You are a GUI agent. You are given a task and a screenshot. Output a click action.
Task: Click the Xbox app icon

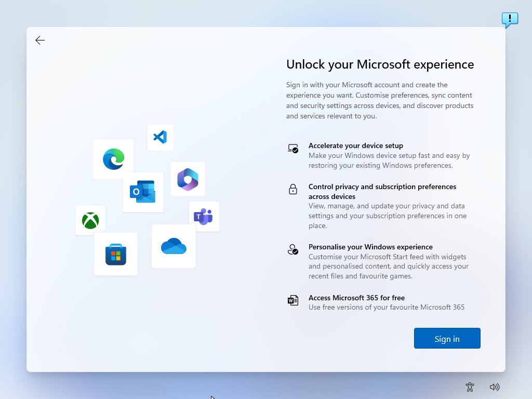pos(90,220)
